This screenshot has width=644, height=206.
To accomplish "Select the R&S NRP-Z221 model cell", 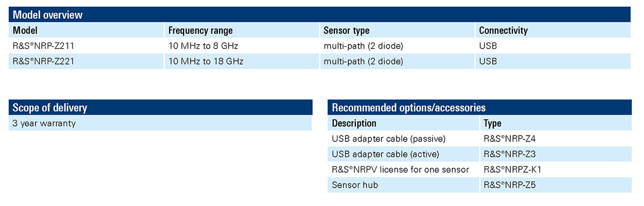I will pos(86,61).
